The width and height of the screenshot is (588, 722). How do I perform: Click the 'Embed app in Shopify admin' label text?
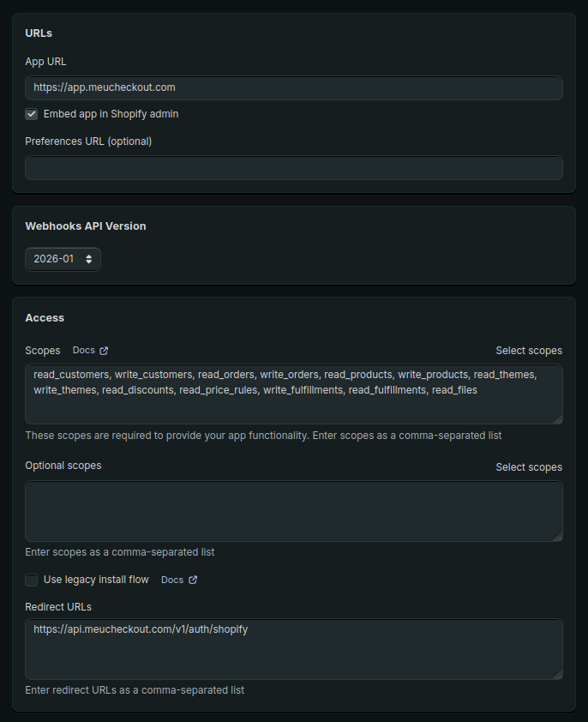click(x=111, y=114)
